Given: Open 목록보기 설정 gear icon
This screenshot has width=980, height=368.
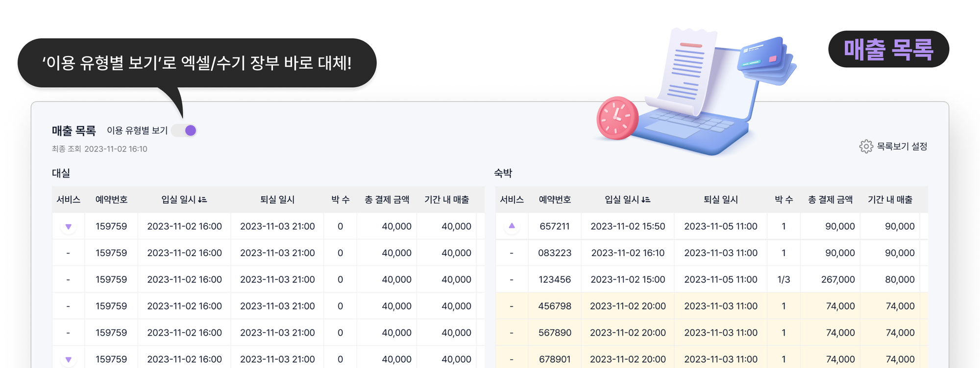Looking at the screenshot, I should (x=866, y=147).
